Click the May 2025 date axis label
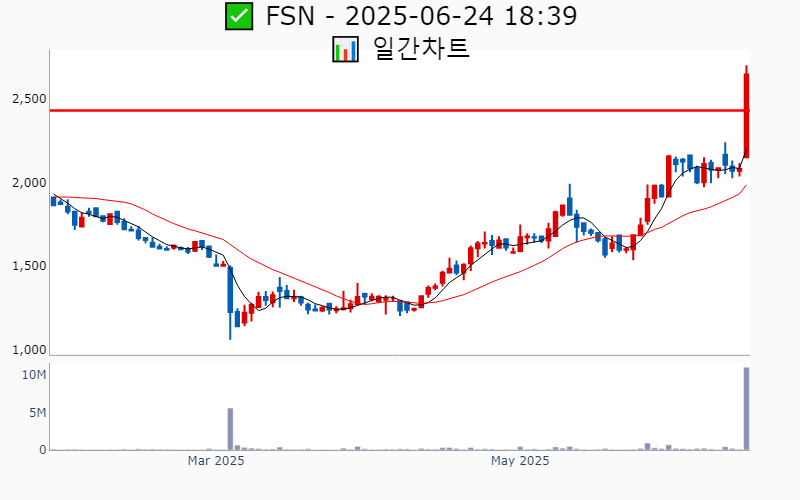800x500 pixels. [x=520, y=461]
